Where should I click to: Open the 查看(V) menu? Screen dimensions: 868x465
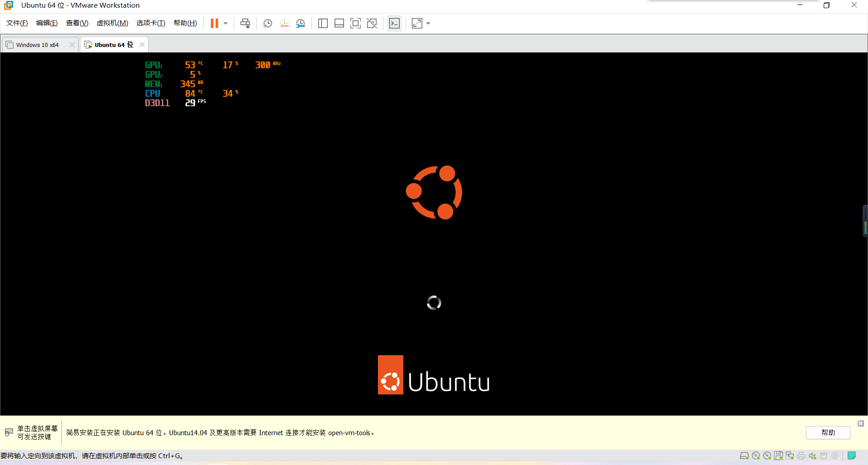tap(77, 23)
